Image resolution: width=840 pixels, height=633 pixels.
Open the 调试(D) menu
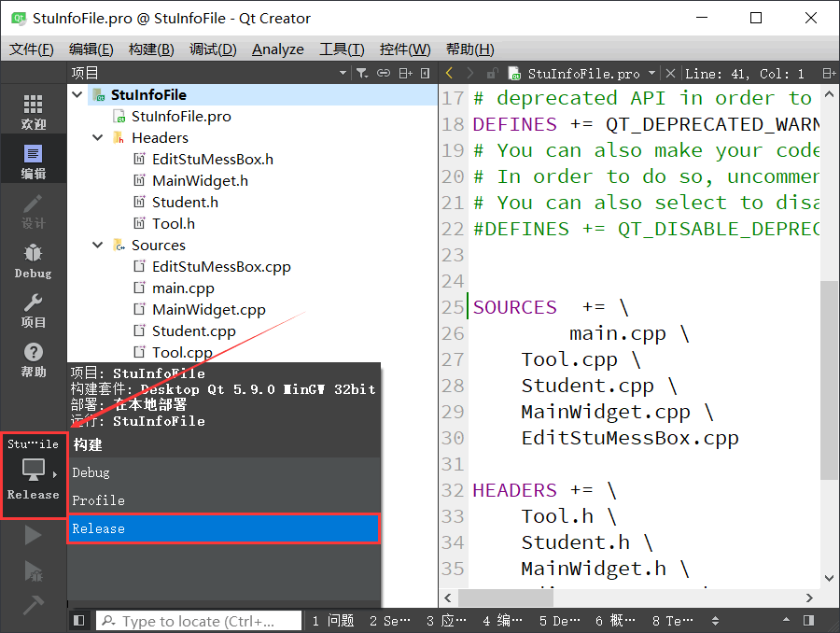[213, 49]
